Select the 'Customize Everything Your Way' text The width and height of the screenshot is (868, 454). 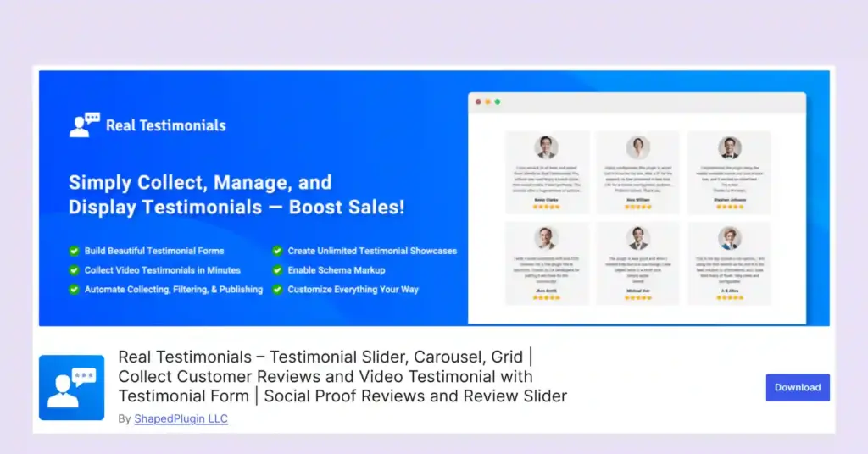click(353, 289)
